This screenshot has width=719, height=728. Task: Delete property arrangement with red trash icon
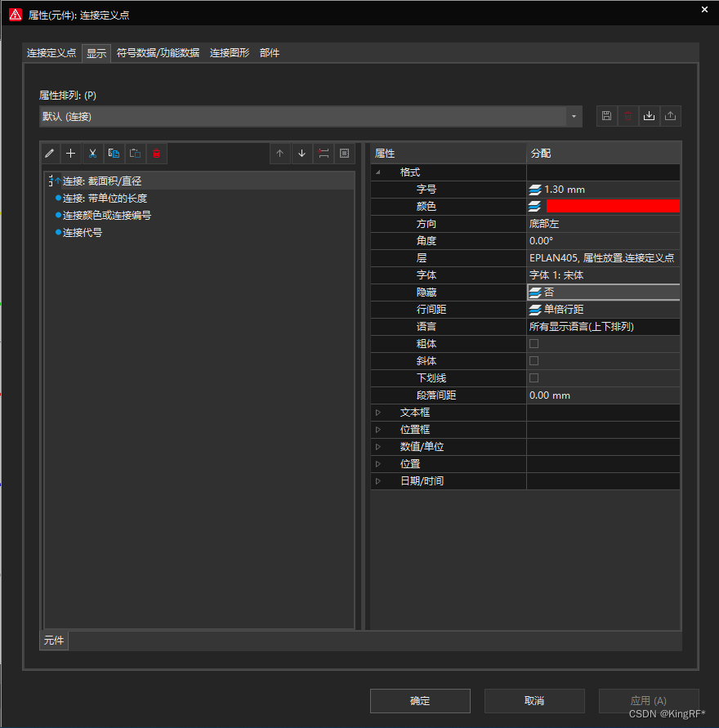click(628, 116)
